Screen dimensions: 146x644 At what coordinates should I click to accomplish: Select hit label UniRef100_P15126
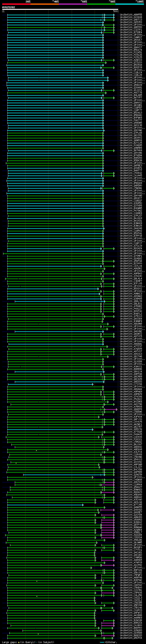click(131, 55)
